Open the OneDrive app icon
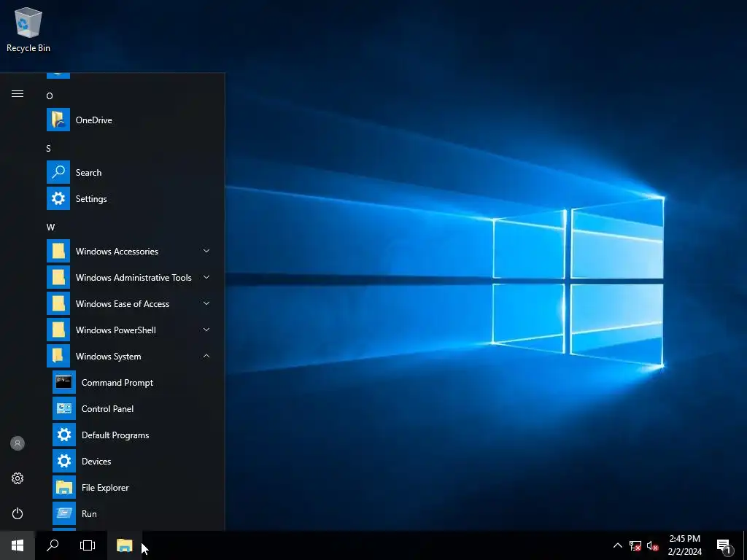This screenshot has width=747, height=560. 58,120
